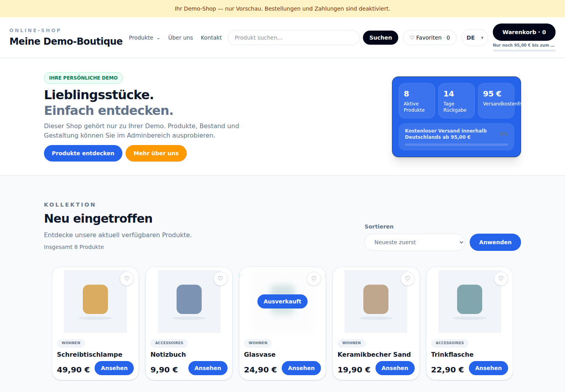The width and height of the screenshot is (565, 392).
Task: Focus the Produkt suchen search field
Action: (x=294, y=38)
